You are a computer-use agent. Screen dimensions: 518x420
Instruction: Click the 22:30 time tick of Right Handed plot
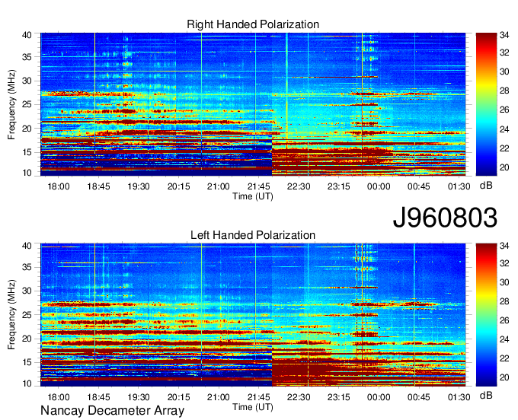pyautogui.click(x=299, y=186)
